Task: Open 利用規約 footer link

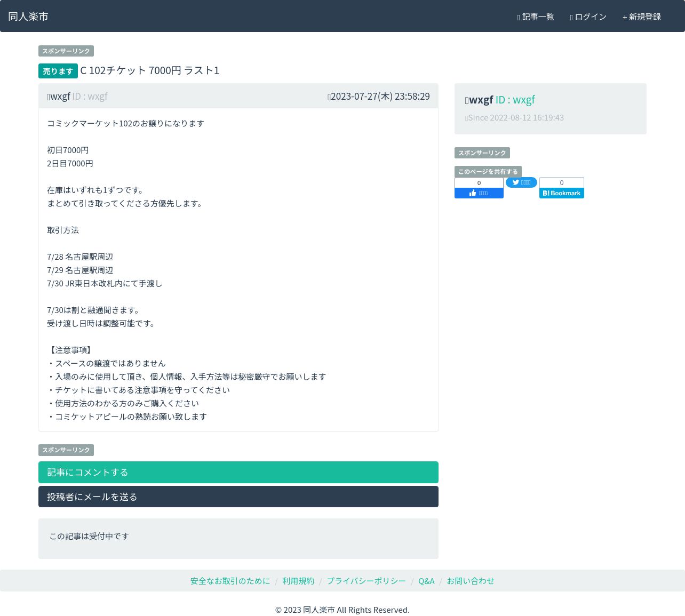Action: pos(298,581)
